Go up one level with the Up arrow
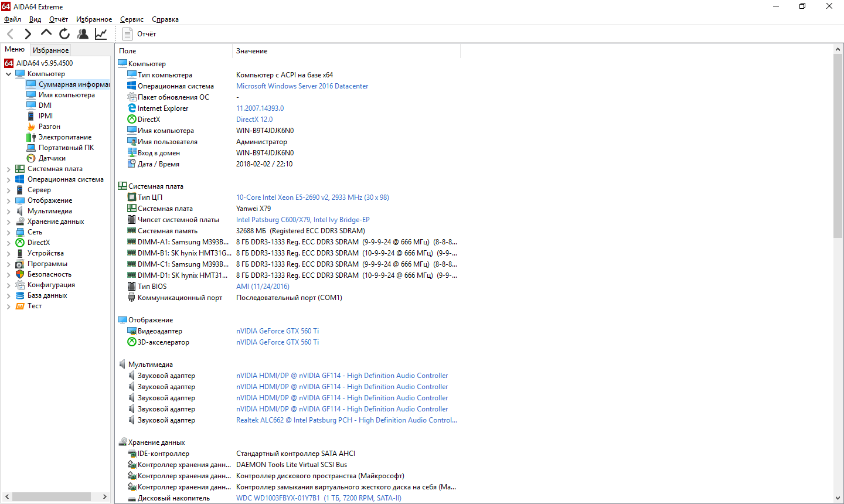 pos(46,33)
